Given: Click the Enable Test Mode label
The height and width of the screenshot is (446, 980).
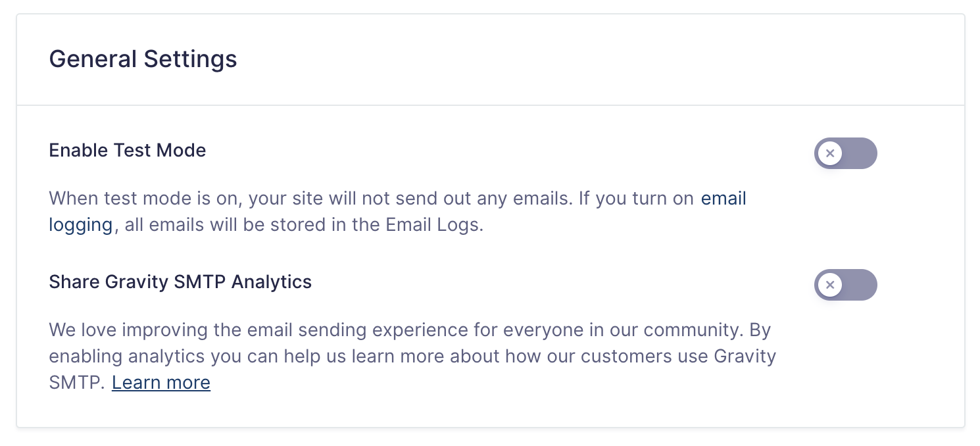Looking at the screenshot, I should pos(128,150).
